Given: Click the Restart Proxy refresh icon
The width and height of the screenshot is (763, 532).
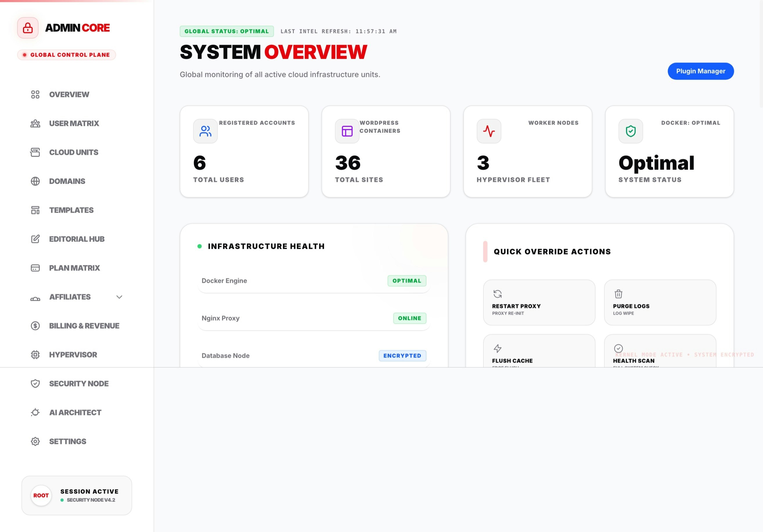Looking at the screenshot, I should tap(497, 294).
